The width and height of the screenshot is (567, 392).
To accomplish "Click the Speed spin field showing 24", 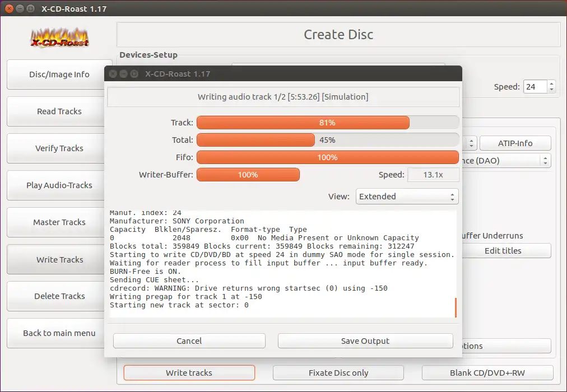I will click(x=535, y=87).
